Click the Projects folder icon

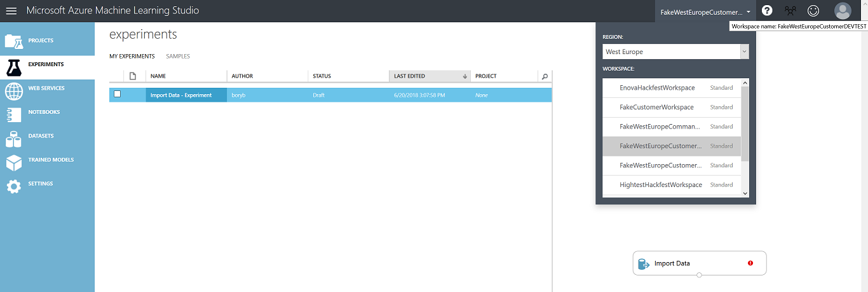14,41
